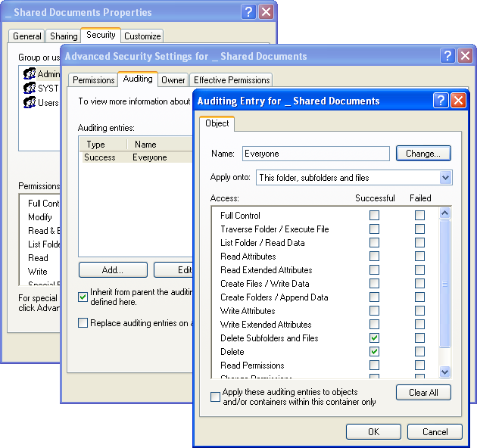Select Administrators group icon in Properties window
This screenshot has height=448, width=477.
click(30, 74)
